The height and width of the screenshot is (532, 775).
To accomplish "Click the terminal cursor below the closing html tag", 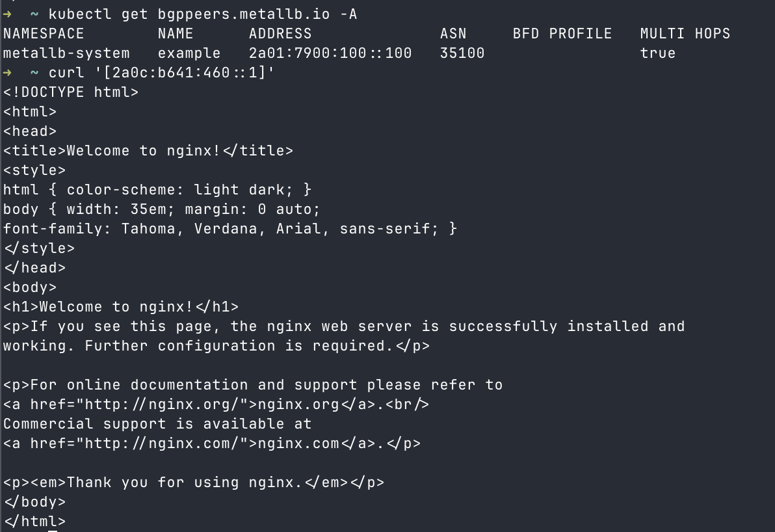I will pyautogui.click(x=53, y=531).
